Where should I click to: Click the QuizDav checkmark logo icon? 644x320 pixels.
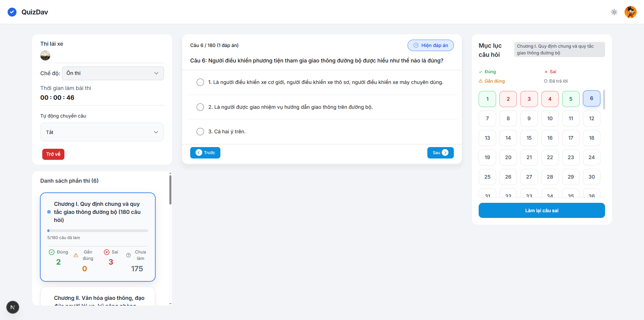12,12
